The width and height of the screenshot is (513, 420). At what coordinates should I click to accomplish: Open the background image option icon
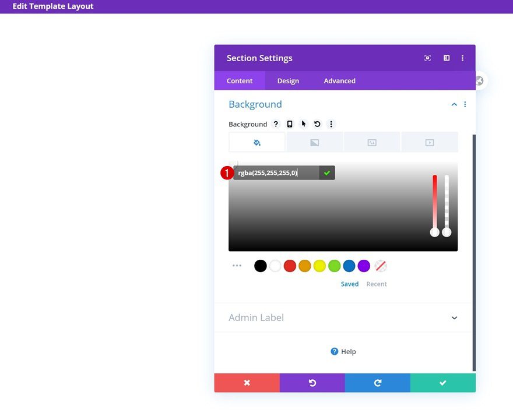click(x=372, y=142)
